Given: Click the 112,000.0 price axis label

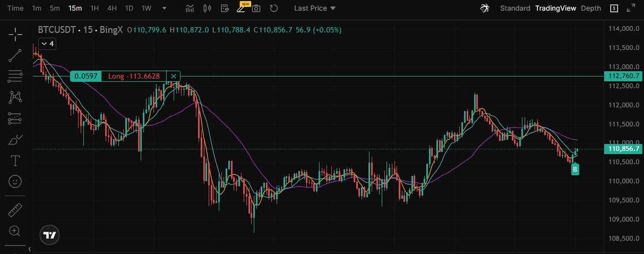Looking at the screenshot, I should click(x=623, y=105).
